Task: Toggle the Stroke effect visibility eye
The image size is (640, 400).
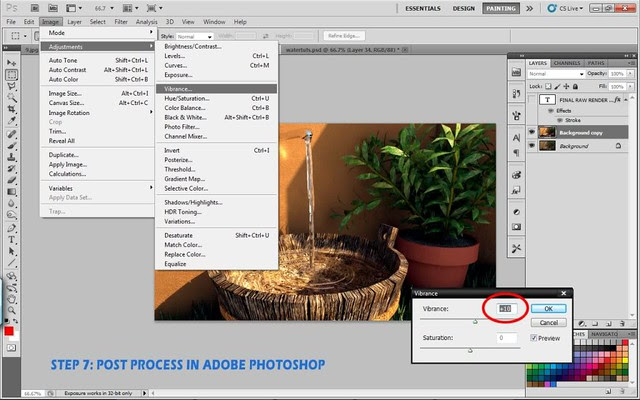Action: 560,120
